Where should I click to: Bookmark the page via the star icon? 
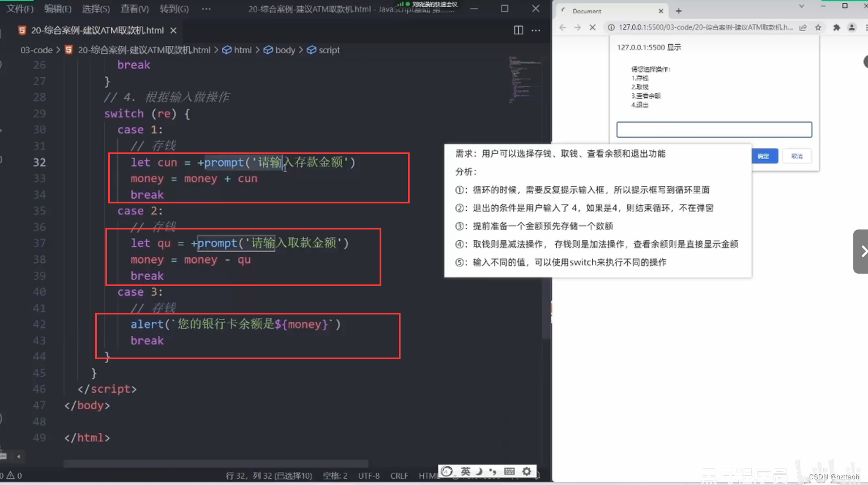click(818, 27)
